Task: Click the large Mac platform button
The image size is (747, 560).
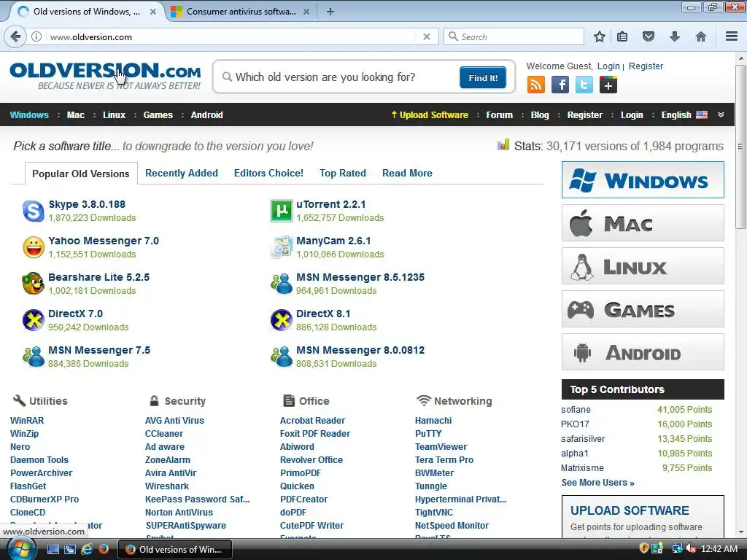Action: pyautogui.click(x=643, y=223)
